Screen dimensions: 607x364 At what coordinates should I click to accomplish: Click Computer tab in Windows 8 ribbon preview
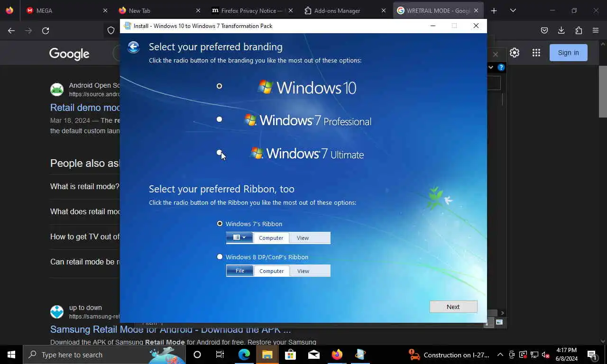(271, 271)
